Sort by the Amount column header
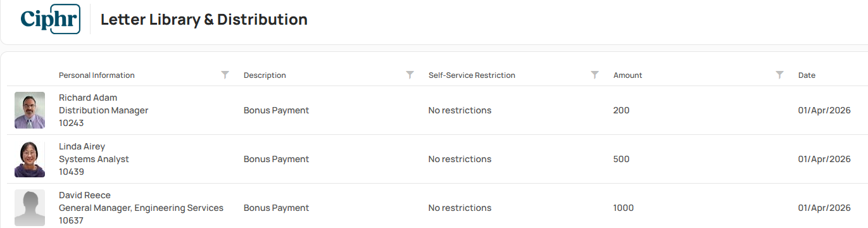 (x=628, y=75)
